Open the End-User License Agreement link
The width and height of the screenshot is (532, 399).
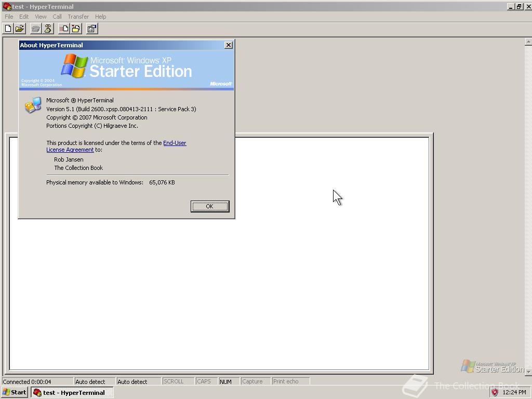point(116,146)
